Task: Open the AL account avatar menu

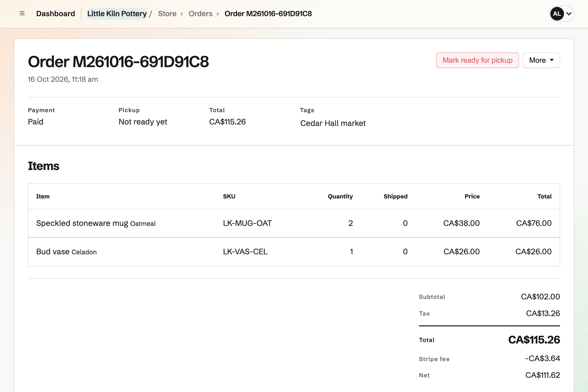Action: click(561, 14)
